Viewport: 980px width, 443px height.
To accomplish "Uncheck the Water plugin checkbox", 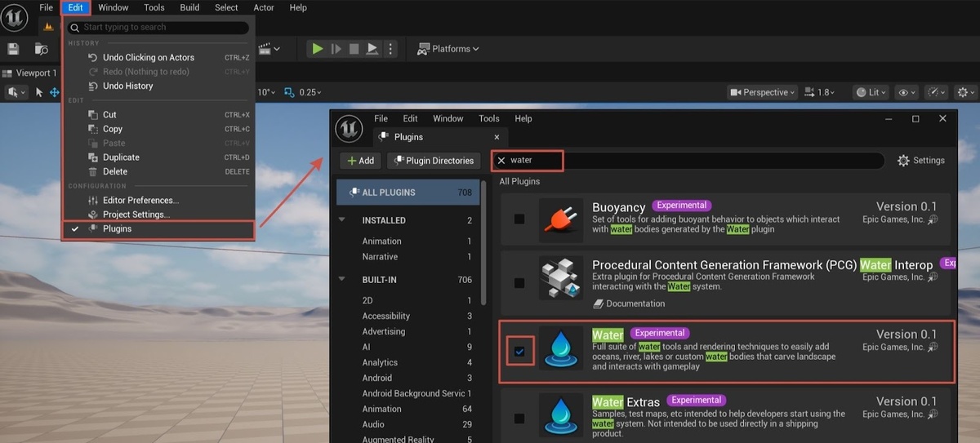I will [519, 352].
